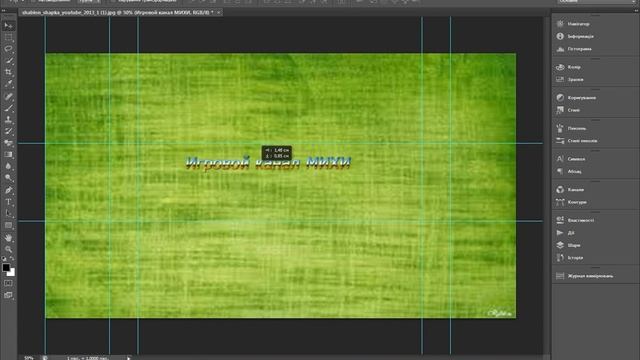
Task: Open the Шари layers panel
Action: 569,245
